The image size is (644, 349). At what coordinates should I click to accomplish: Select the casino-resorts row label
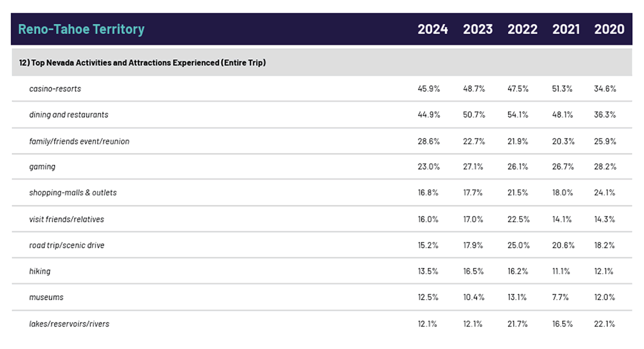pos(55,89)
